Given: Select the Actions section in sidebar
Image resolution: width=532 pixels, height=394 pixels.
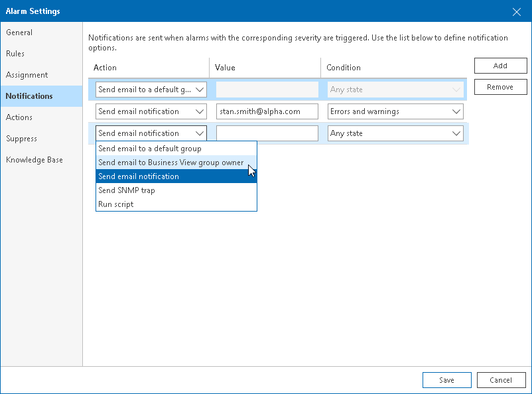Looking at the screenshot, I should click(19, 117).
